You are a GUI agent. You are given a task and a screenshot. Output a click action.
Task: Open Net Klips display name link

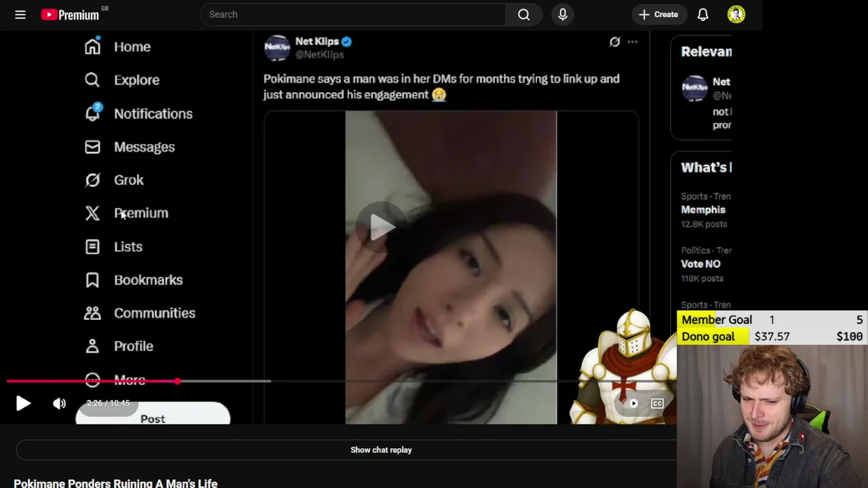tap(317, 41)
